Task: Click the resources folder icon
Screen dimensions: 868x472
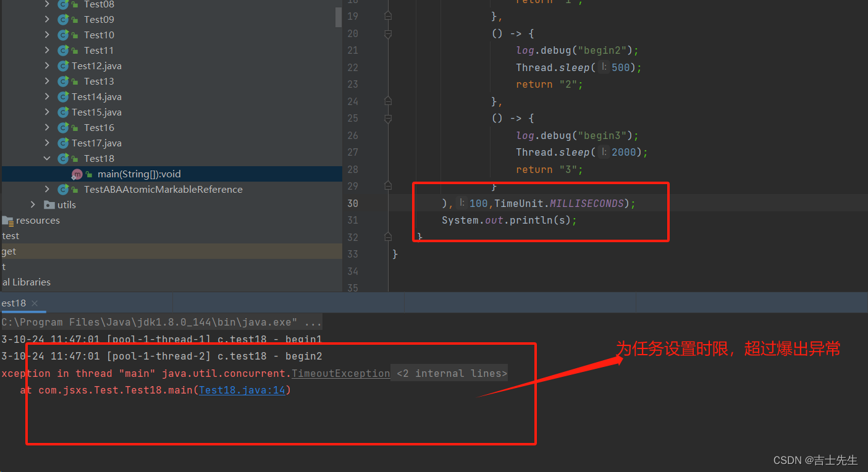Action: 7,220
